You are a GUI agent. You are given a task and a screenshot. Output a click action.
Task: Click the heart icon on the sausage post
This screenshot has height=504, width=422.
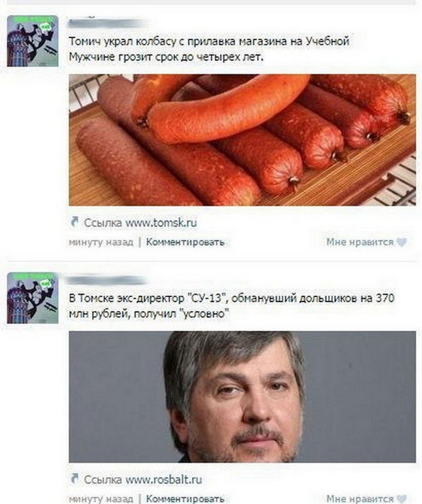coord(402,242)
